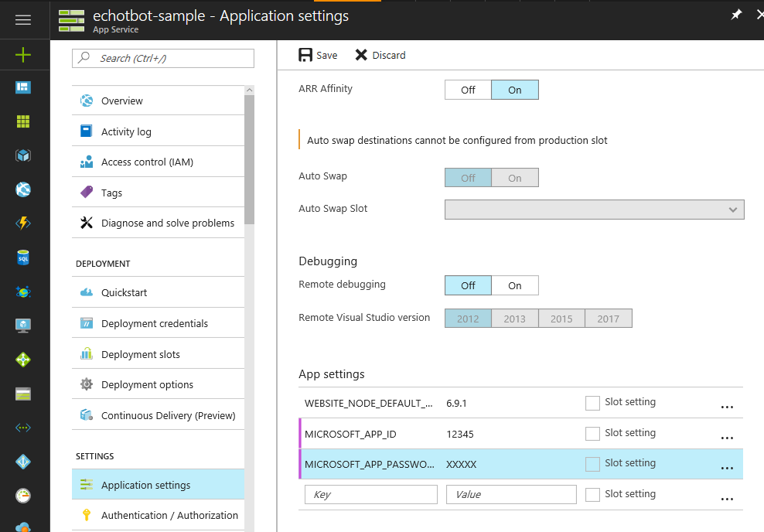This screenshot has height=532, width=764.
Task: Turn Remote debugging Off
Action: [468, 285]
